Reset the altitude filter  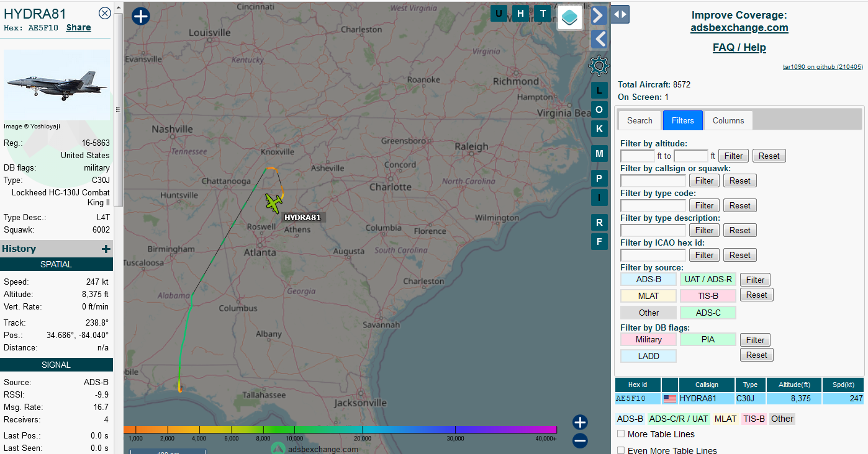click(769, 156)
